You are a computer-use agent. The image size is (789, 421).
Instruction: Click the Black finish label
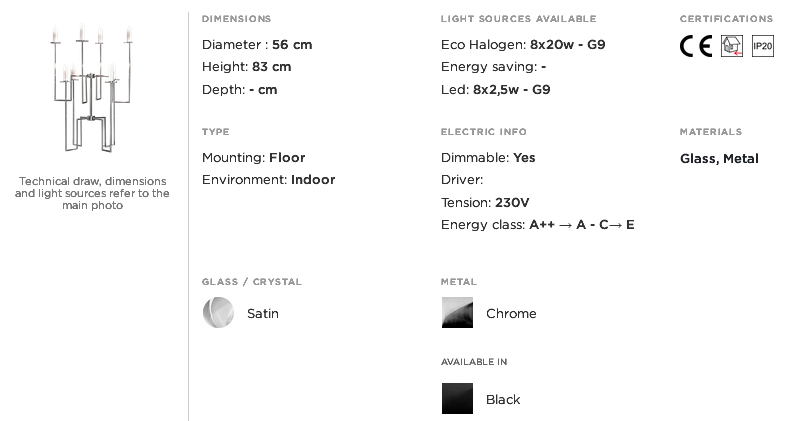coord(503,399)
